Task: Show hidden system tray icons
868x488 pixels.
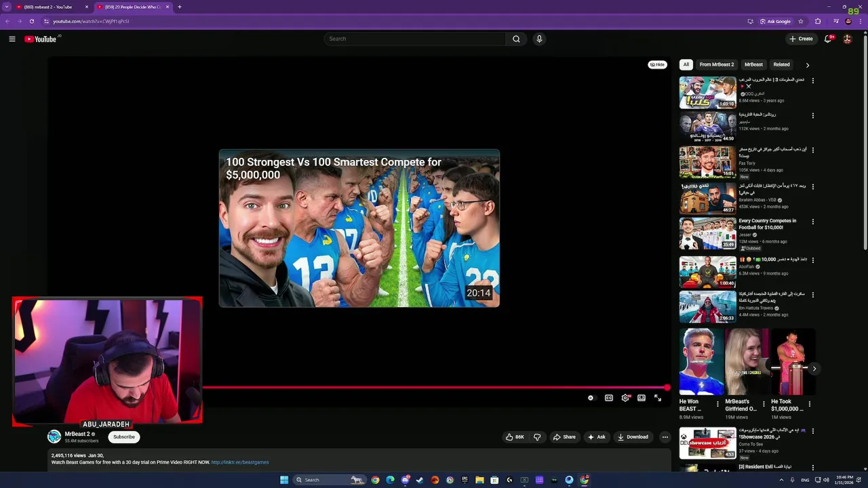Action: (x=781, y=480)
